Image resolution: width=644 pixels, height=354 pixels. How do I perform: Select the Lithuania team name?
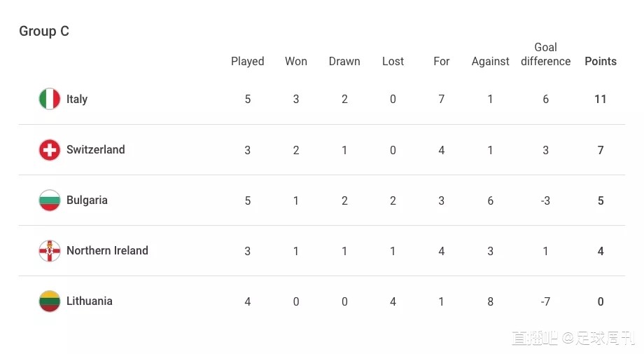(90, 301)
